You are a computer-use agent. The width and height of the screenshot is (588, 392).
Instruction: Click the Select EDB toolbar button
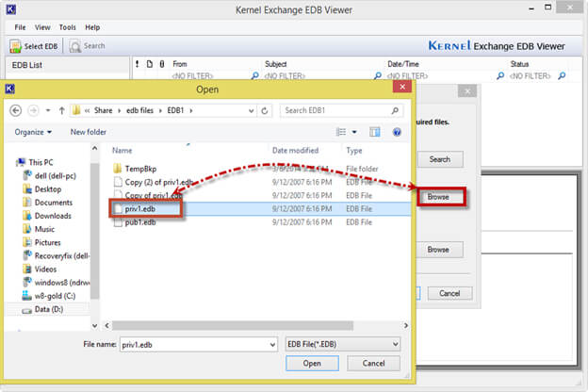click(x=34, y=46)
